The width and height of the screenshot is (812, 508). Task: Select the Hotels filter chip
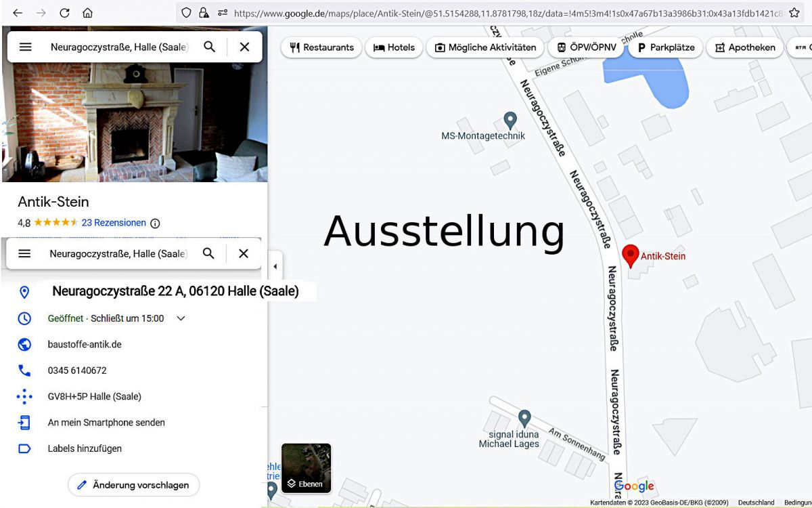[394, 47]
